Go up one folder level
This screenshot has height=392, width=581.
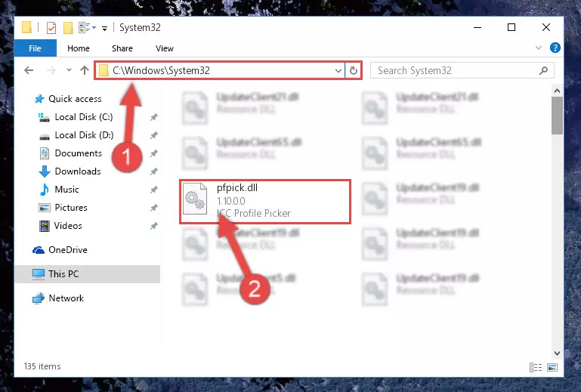pos(85,70)
